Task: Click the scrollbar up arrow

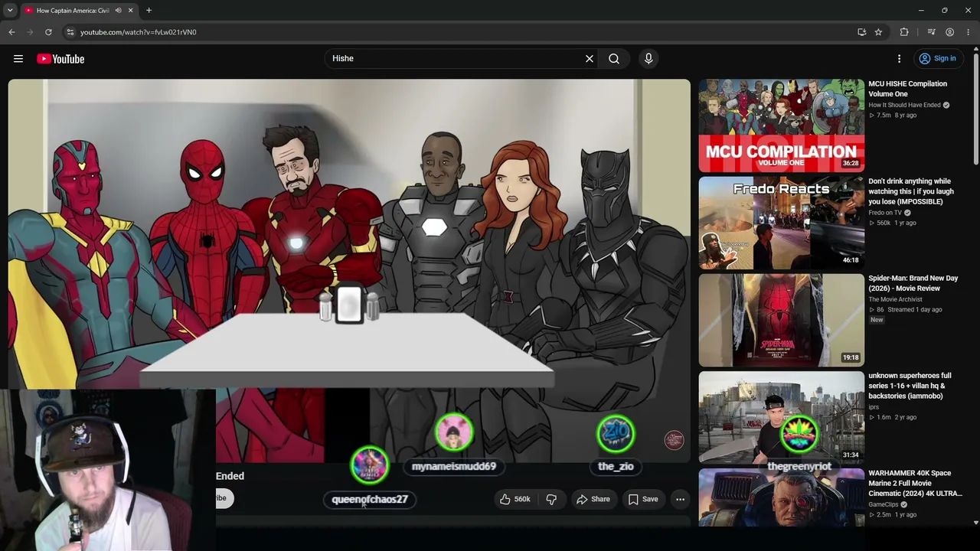Action: pos(975,50)
